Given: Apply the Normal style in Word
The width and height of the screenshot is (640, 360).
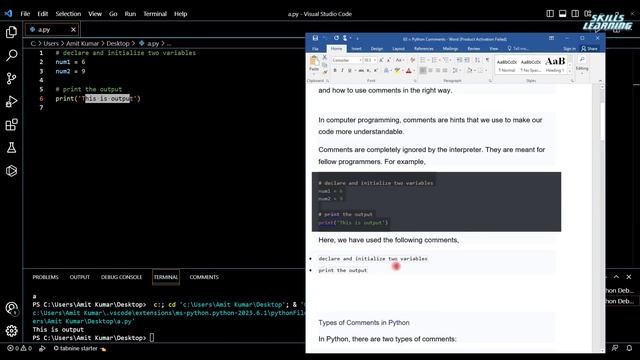Looking at the screenshot, I should click(507, 64).
